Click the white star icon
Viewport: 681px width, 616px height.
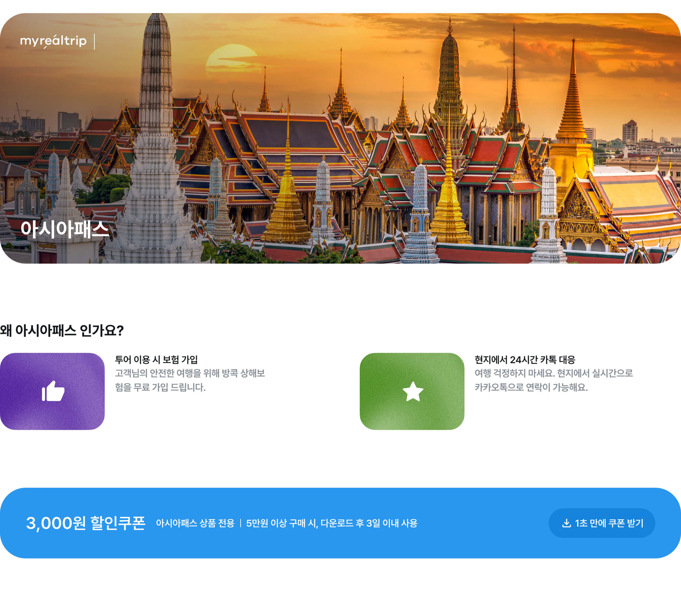[413, 391]
